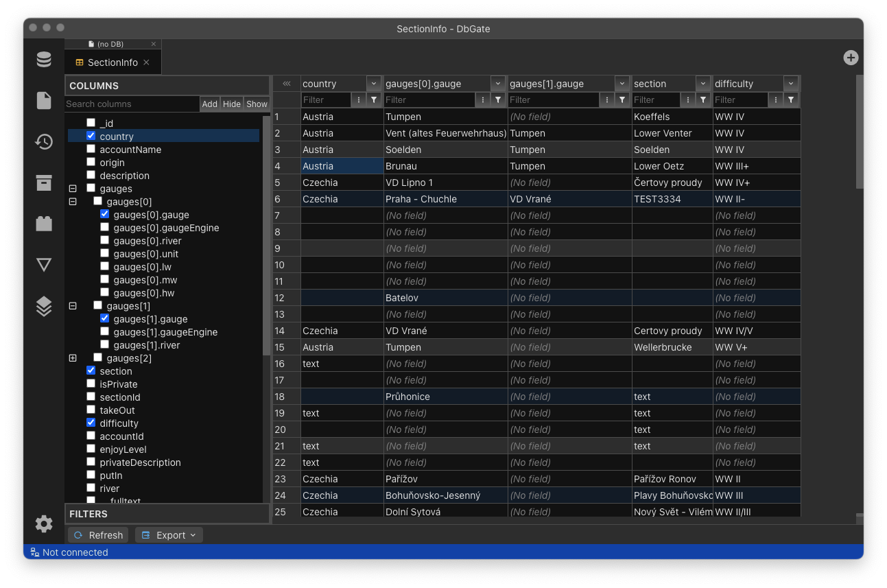Check the origin column checkbox
887x588 pixels.
click(91, 162)
